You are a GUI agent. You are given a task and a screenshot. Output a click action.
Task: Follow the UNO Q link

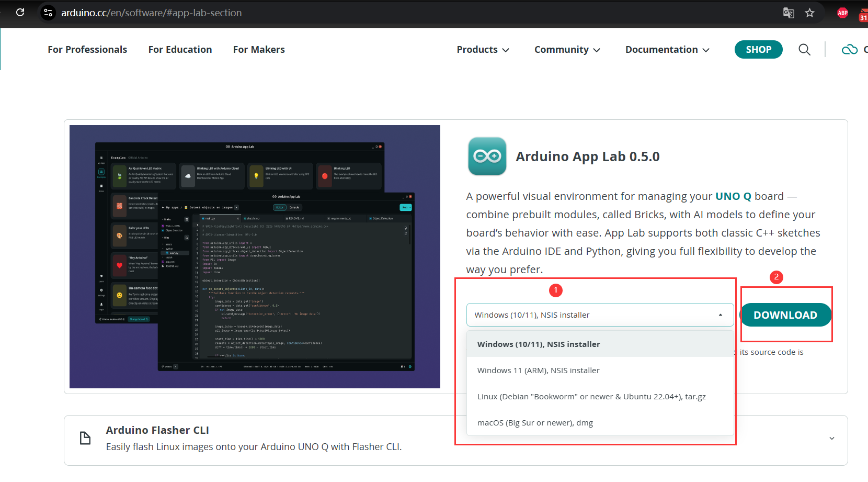click(x=733, y=196)
